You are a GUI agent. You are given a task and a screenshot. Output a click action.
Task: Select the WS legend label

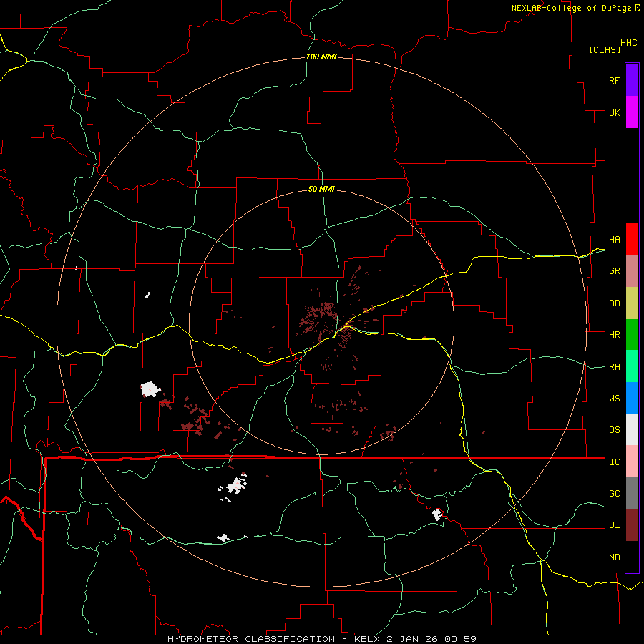(x=615, y=399)
